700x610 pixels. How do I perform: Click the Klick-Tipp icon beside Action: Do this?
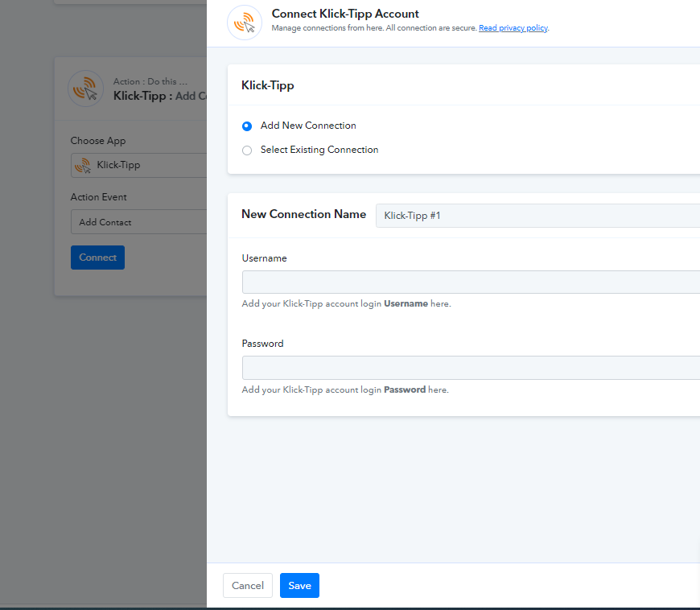coord(86,89)
